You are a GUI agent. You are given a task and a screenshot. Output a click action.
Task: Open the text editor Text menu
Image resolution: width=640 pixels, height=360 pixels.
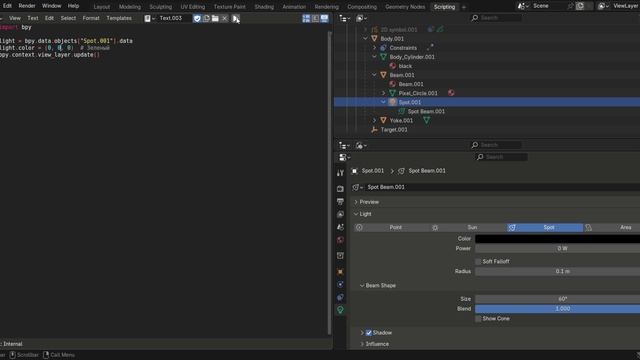33,18
